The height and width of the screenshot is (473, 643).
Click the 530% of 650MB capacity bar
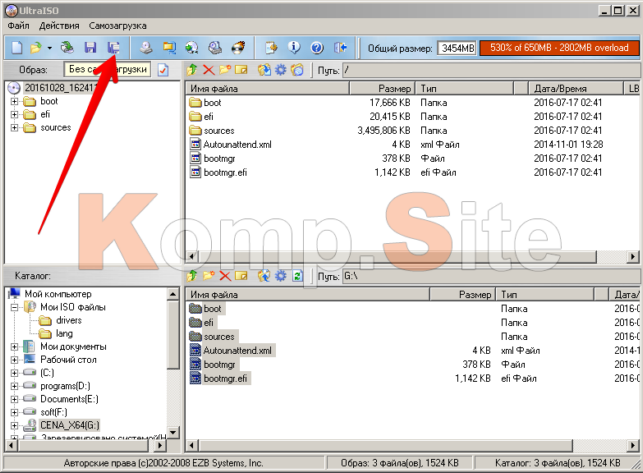pos(559,48)
